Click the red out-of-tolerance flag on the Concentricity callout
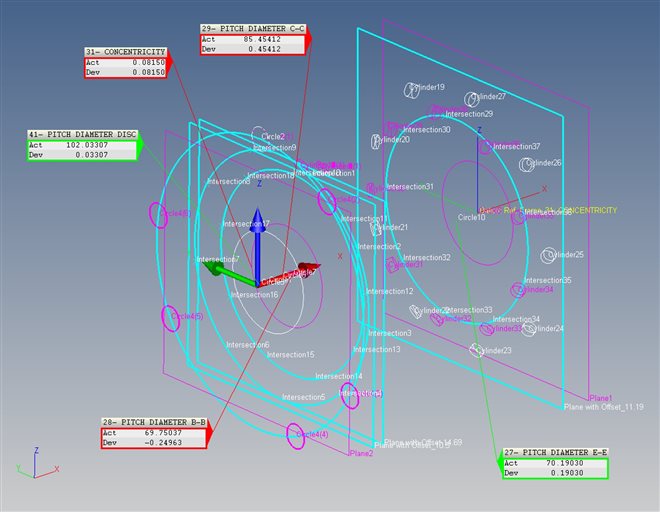Screen dimensions: 660x512 pyautogui.click(x=166, y=62)
